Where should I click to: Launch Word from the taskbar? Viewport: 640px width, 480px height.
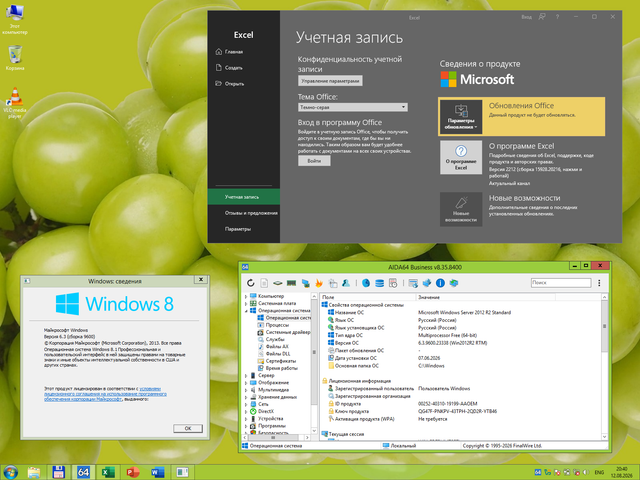click(x=158, y=472)
